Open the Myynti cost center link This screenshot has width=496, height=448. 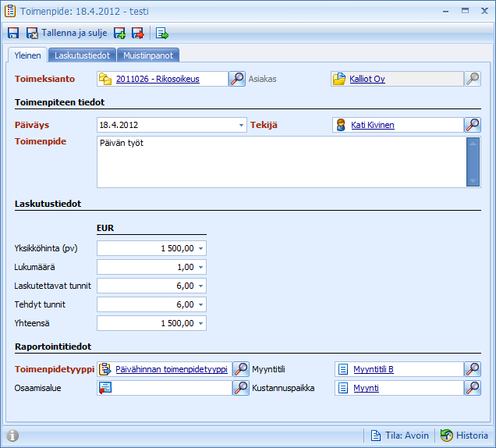tap(366, 388)
